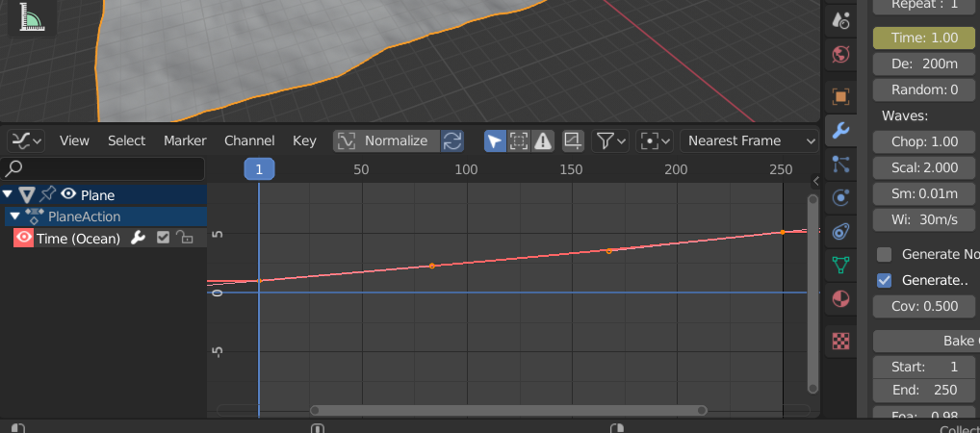This screenshot has height=433, width=980.
Task: Click the Random 0 seed field
Action: 926,89
